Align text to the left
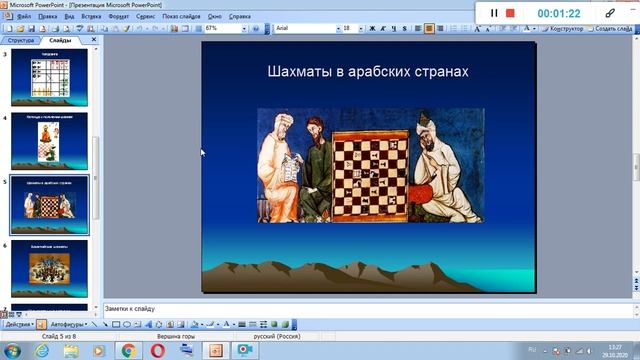The image size is (640, 360). coord(418,29)
